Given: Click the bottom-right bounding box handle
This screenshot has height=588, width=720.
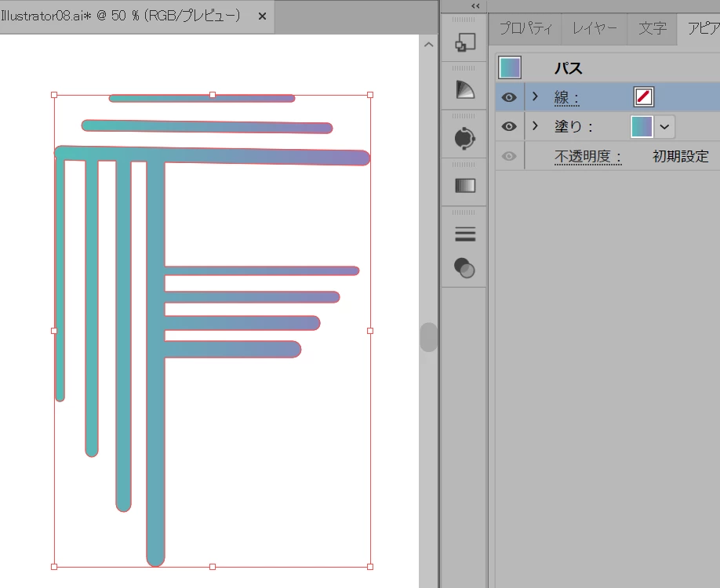Looking at the screenshot, I should coord(370,567).
